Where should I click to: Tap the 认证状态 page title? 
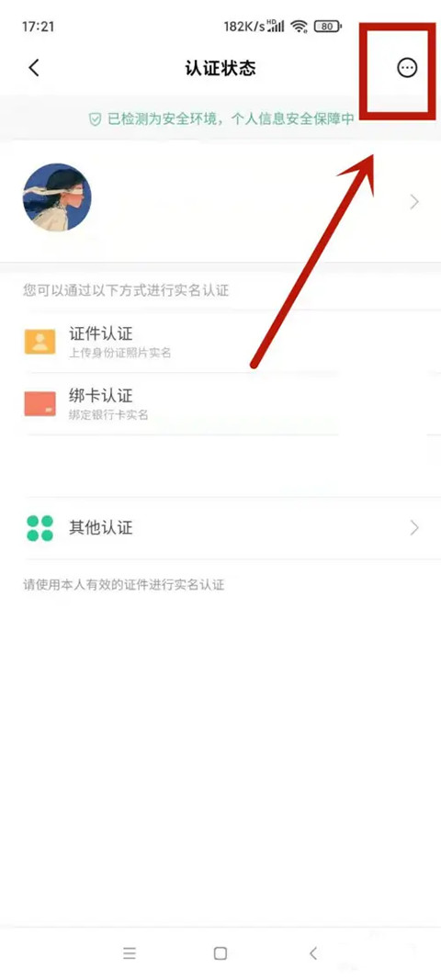(220, 67)
